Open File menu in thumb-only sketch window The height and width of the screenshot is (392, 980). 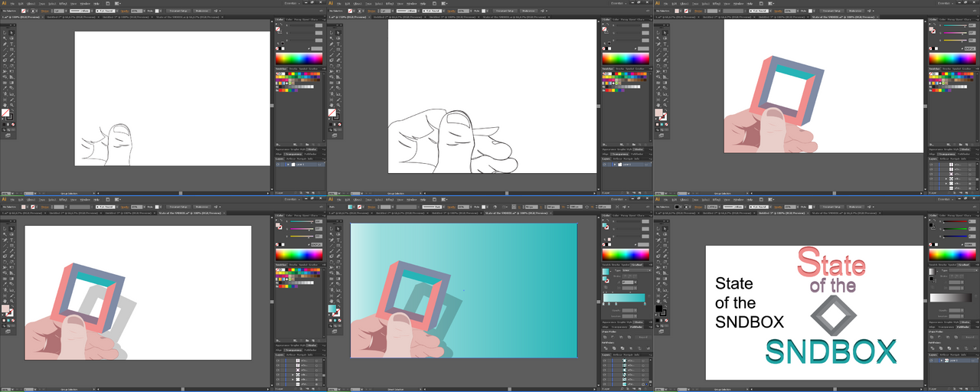tap(12, 3)
